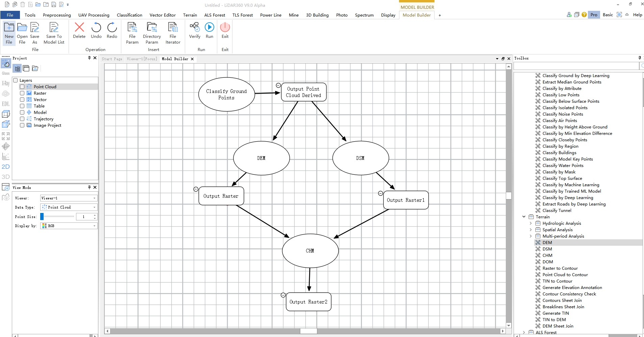The width and height of the screenshot is (644, 337).
Task: Click the Pro mode button
Action: [594, 15]
